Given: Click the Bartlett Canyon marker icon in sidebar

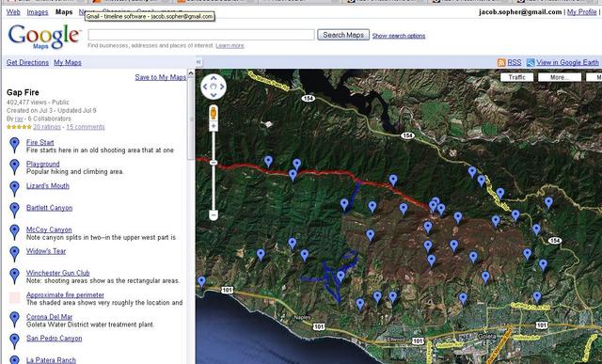Looking at the screenshot, I should pos(14,210).
